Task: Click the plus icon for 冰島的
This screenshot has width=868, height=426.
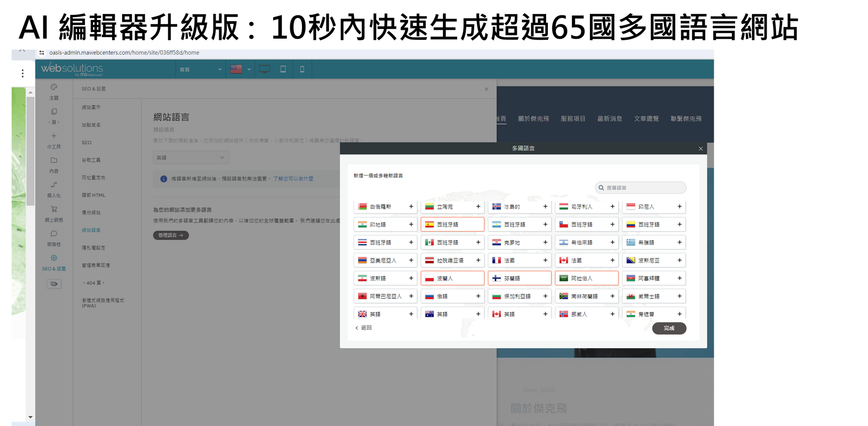Action: [545, 207]
